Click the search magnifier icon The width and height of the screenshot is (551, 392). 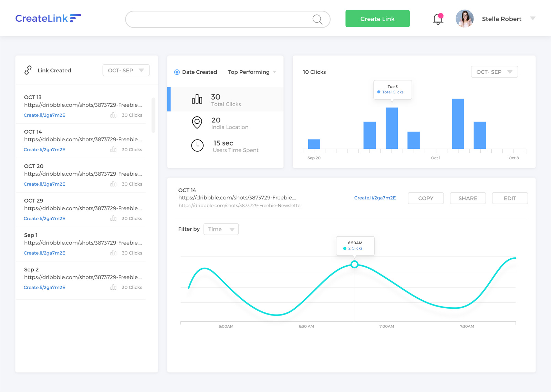tap(317, 19)
